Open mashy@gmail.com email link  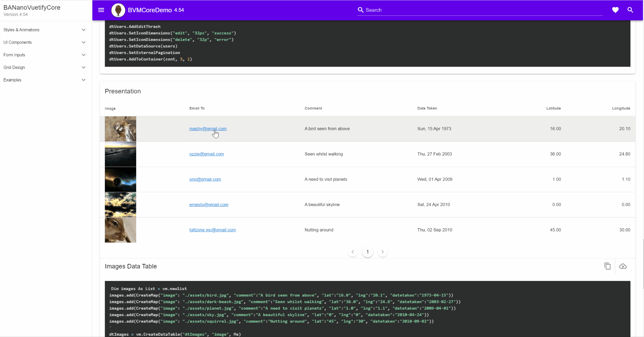coord(208,129)
